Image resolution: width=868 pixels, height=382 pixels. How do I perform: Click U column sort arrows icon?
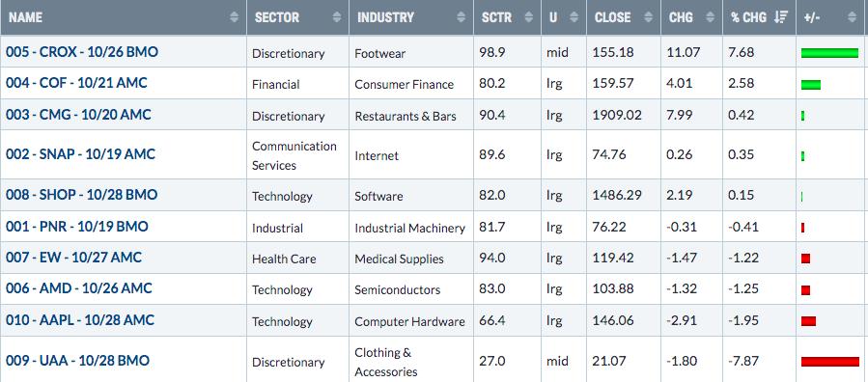pos(574,17)
